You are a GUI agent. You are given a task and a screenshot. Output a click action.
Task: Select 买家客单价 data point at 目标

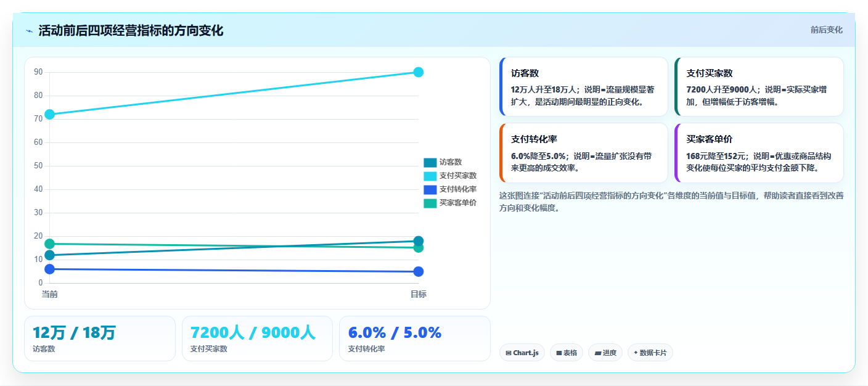click(x=418, y=248)
